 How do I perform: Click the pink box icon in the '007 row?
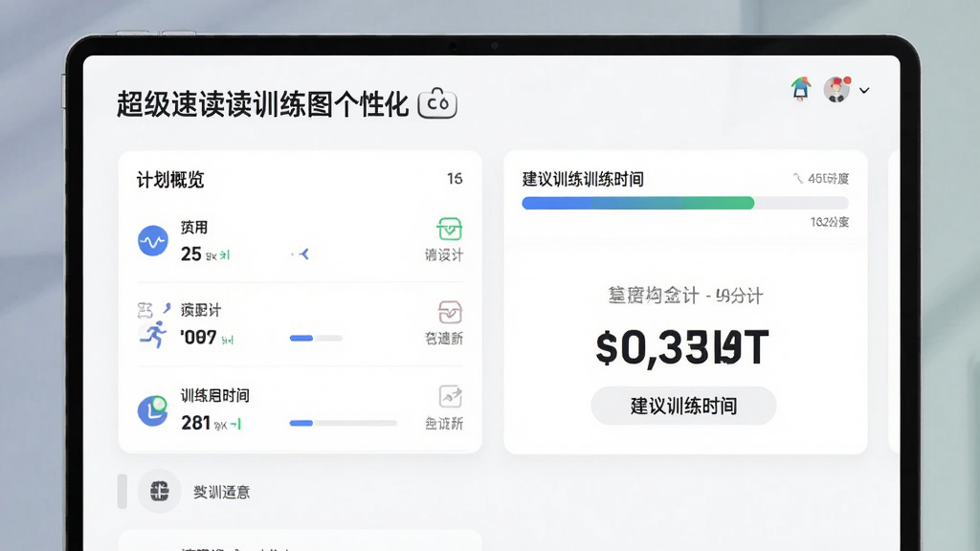450,312
